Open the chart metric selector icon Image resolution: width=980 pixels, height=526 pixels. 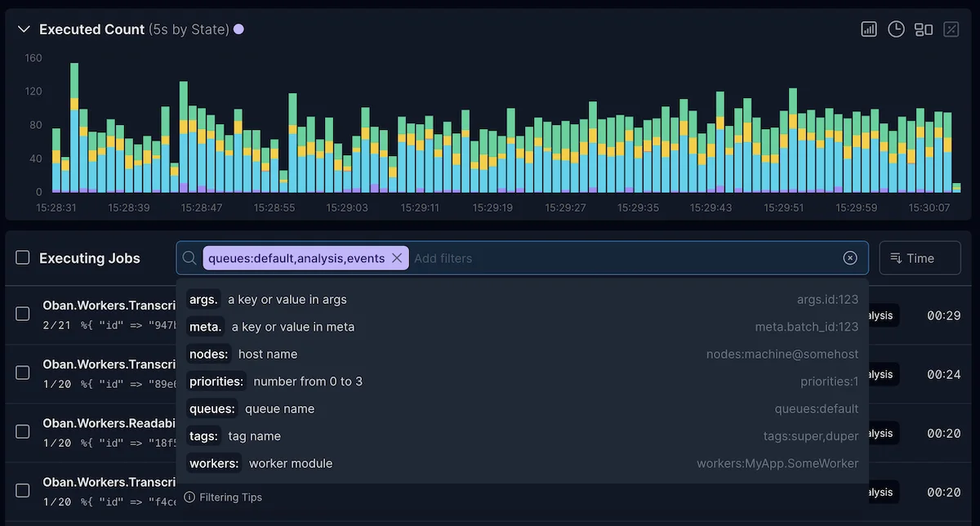click(x=868, y=29)
